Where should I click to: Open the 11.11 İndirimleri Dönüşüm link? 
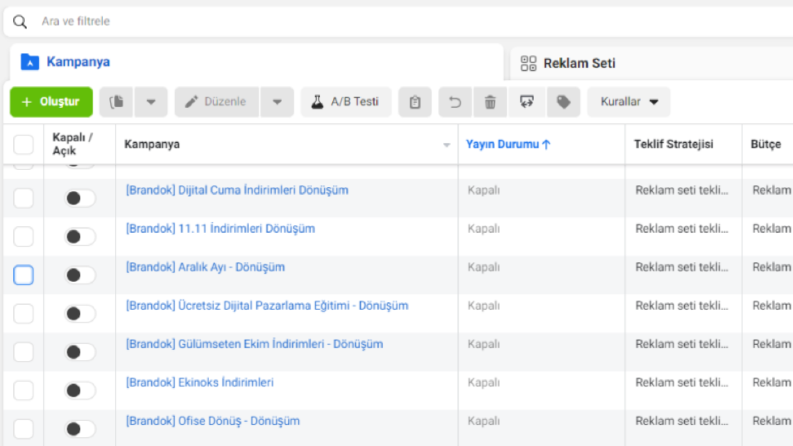click(220, 229)
